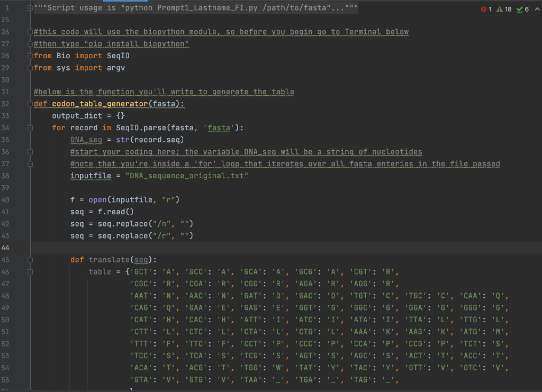The width and height of the screenshot is (542, 392).
Task: Click the 'fasta' string literal on line 34
Action: [219, 128]
